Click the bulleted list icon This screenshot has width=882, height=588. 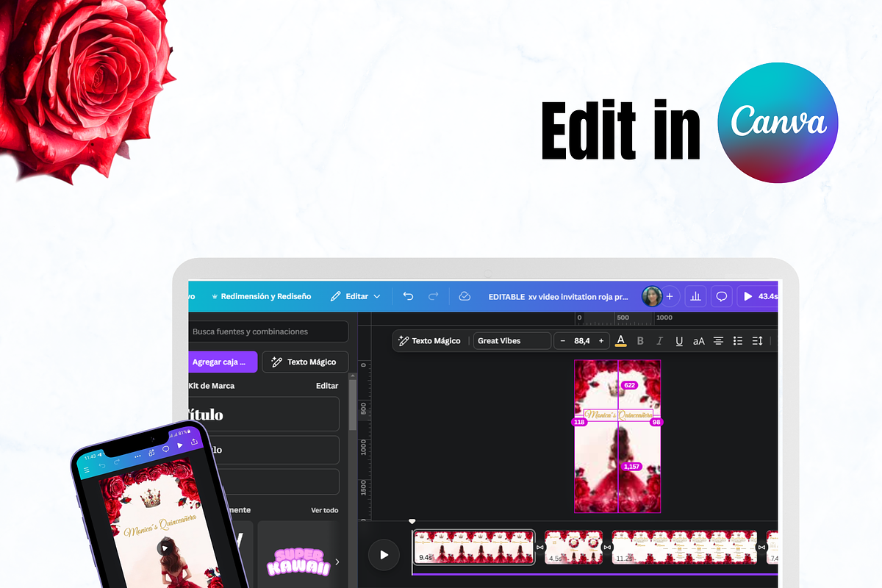click(x=738, y=340)
